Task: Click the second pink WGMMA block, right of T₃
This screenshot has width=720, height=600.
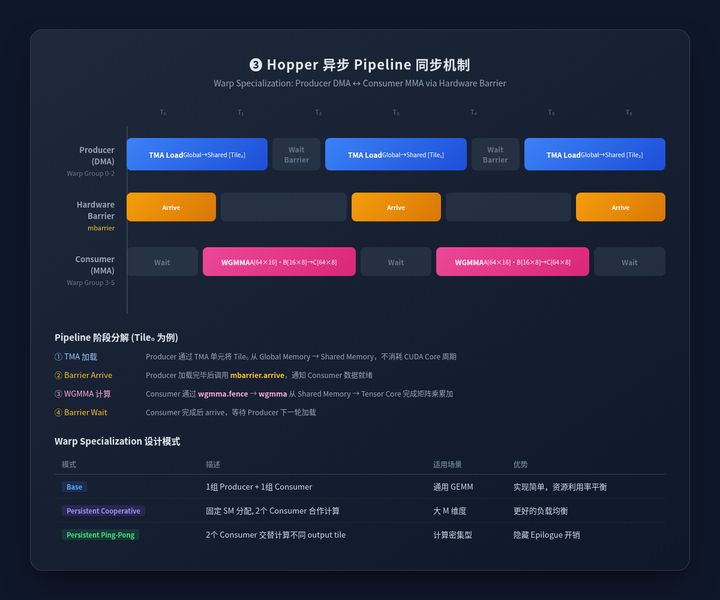Action: click(512, 262)
